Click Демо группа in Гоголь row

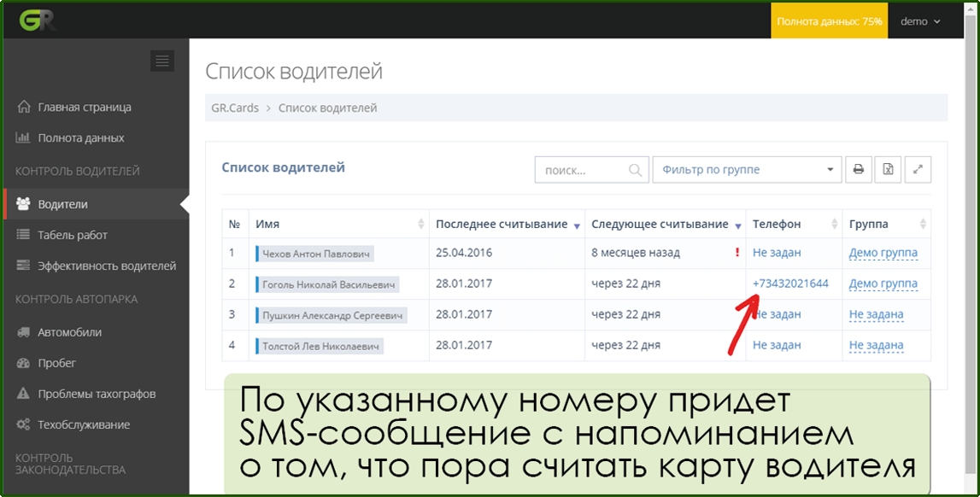(x=883, y=284)
